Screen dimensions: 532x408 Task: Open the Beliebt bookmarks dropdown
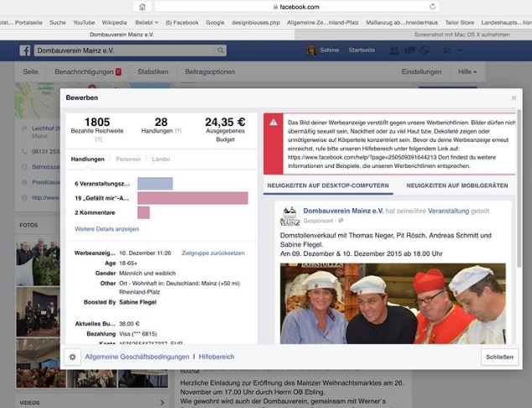pos(147,23)
